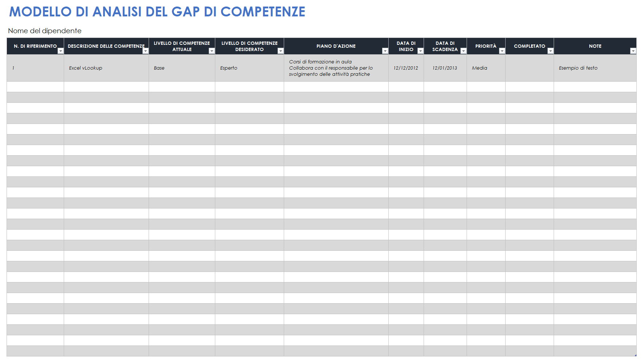Select the PIANO D'AZIONE header cell
Viewport: 644px width, 363px height.
click(x=336, y=46)
